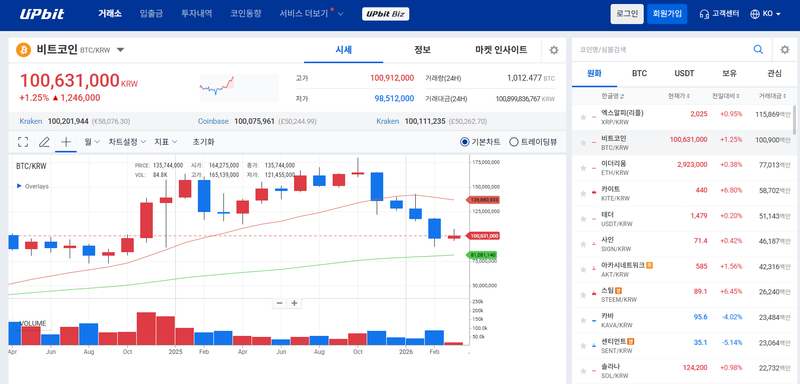The height and width of the screenshot is (384, 800).
Task: Click the coin list vertical scrollbar
Action: [794, 120]
